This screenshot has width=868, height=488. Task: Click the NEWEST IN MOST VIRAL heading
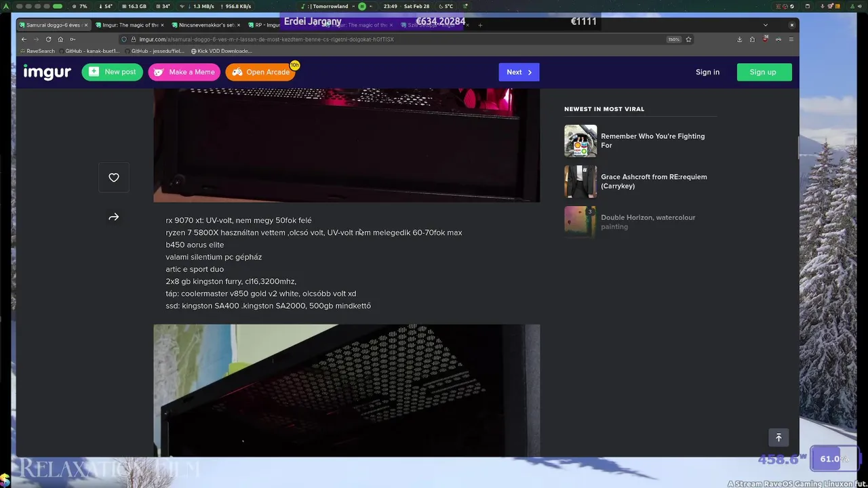[604, 109]
